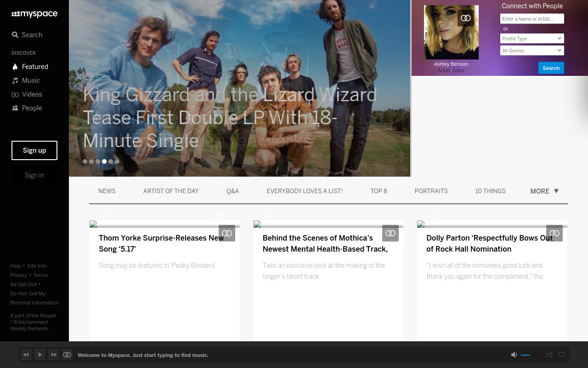
Task: Open the Dolly Parton Rock Hall article
Action: pos(490,243)
